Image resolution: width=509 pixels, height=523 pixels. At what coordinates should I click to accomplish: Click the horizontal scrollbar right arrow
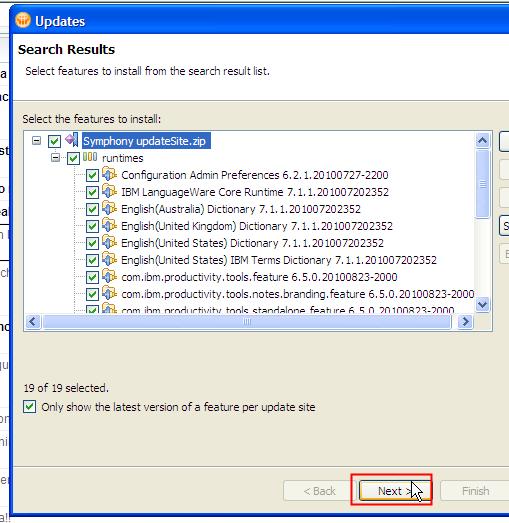click(465, 322)
